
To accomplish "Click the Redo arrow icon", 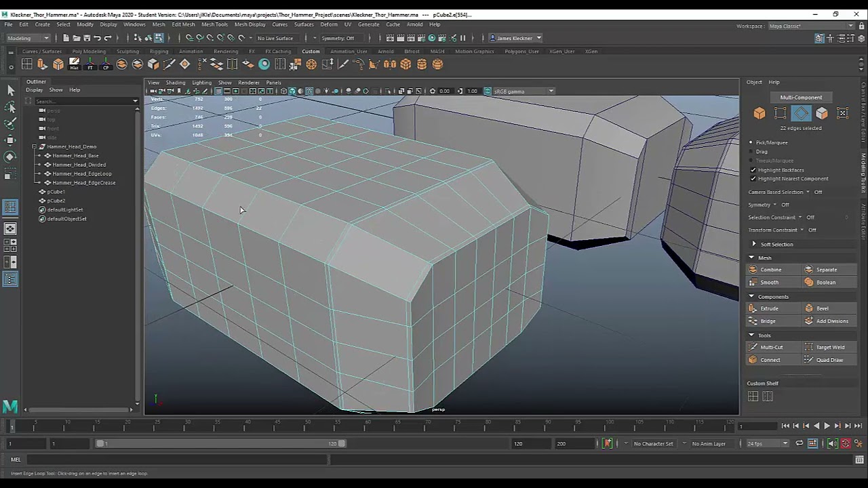I will pyautogui.click(x=108, y=38).
